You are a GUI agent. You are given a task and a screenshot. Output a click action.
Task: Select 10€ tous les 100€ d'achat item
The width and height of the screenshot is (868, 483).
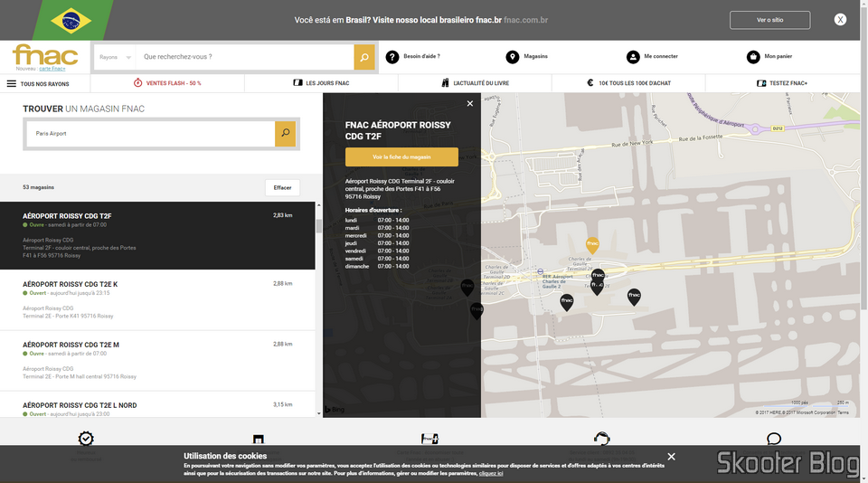point(629,83)
